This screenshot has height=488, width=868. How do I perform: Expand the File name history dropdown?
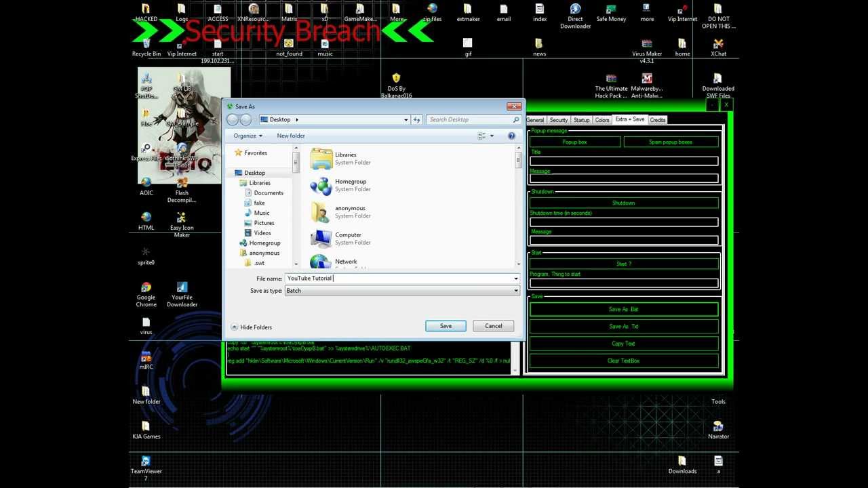coord(515,279)
